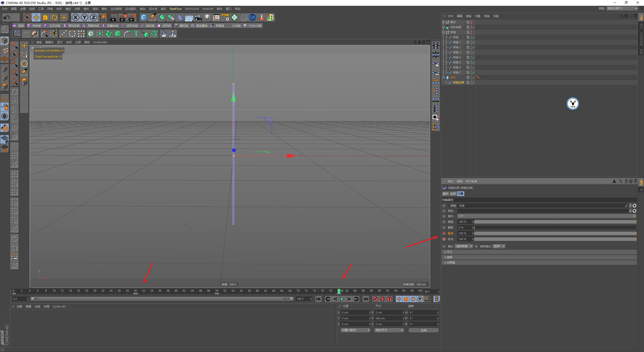
Task: Switch to the 坐标 attribute tab
Action: coord(453,194)
